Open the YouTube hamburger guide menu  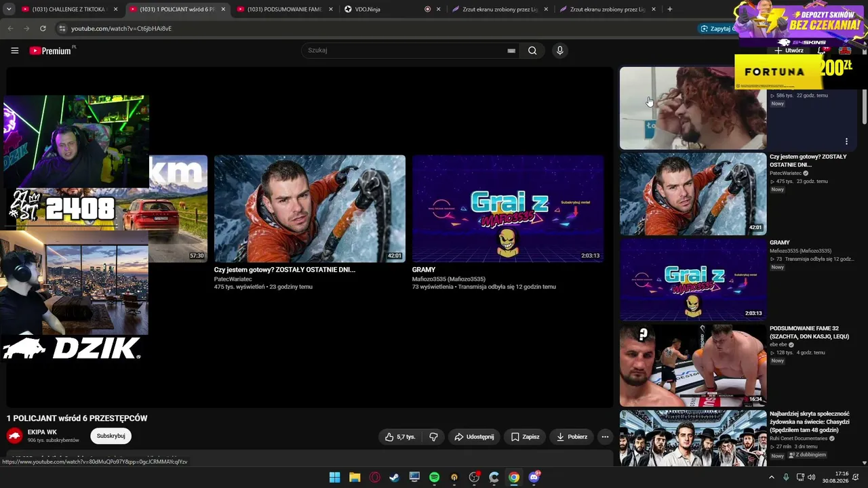tap(15, 50)
